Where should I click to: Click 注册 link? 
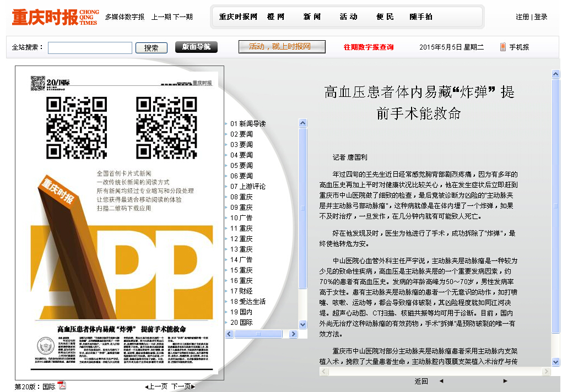coord(522,17)
